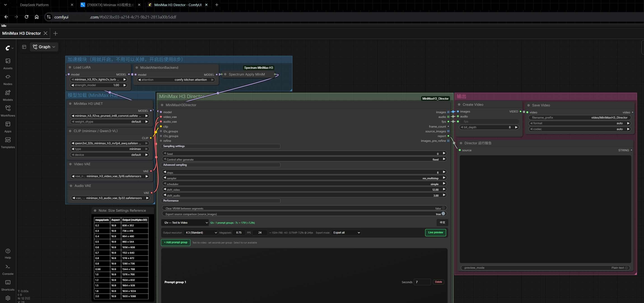Viewport: 644px width, 303px height.
Task: Open the browser tab search chevron
Action: pyautogui.click(x=5, y=5)
